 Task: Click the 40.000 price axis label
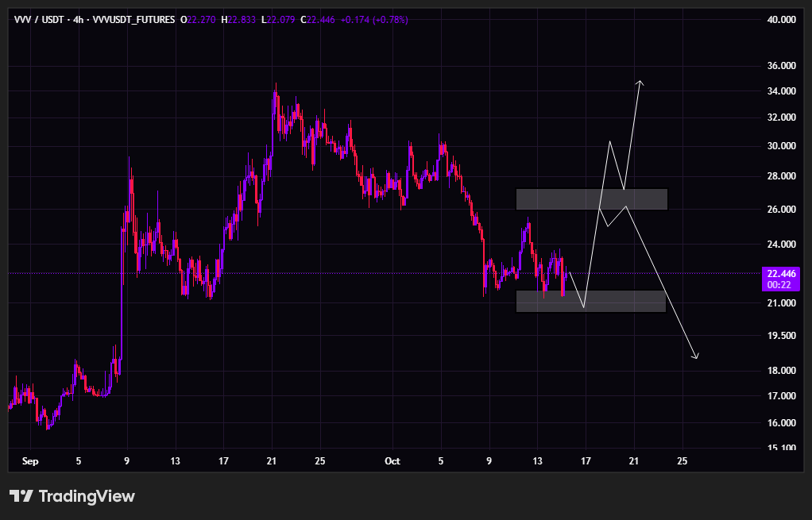point(782,20)
